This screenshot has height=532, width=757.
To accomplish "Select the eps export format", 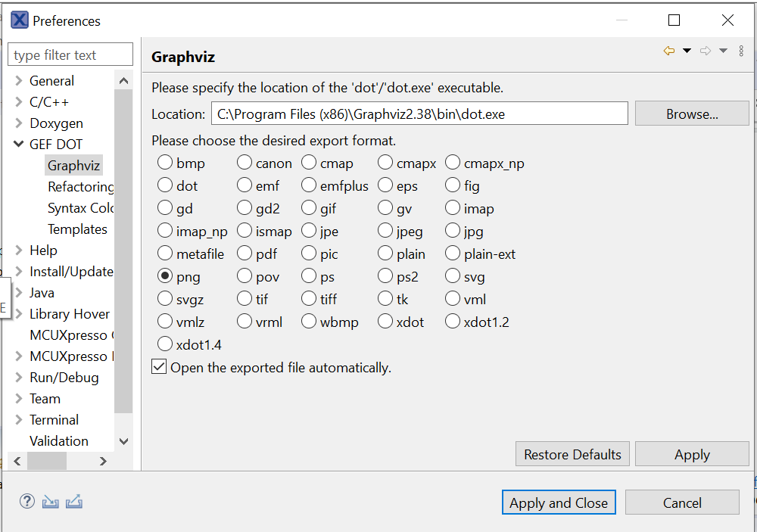I will coord(385,185).
